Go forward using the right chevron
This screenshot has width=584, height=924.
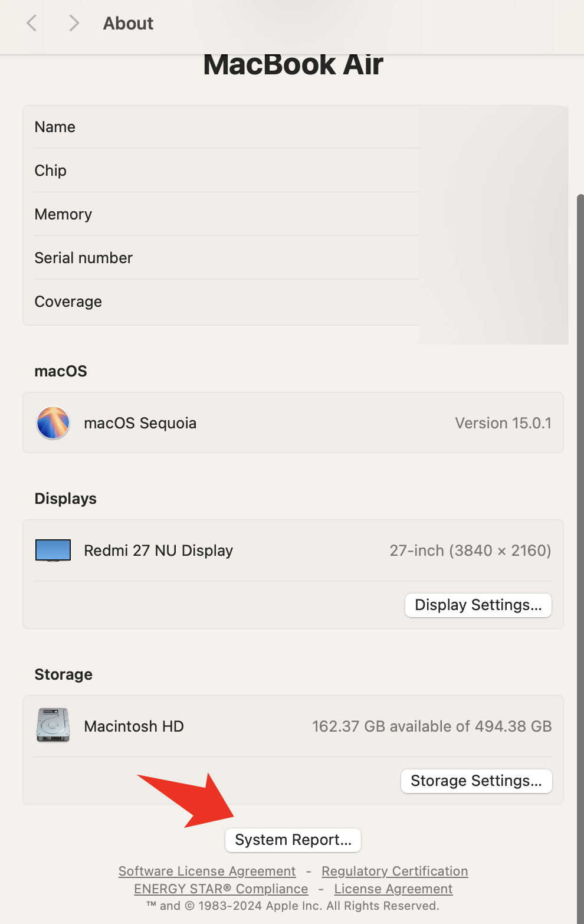click(74, 23)
